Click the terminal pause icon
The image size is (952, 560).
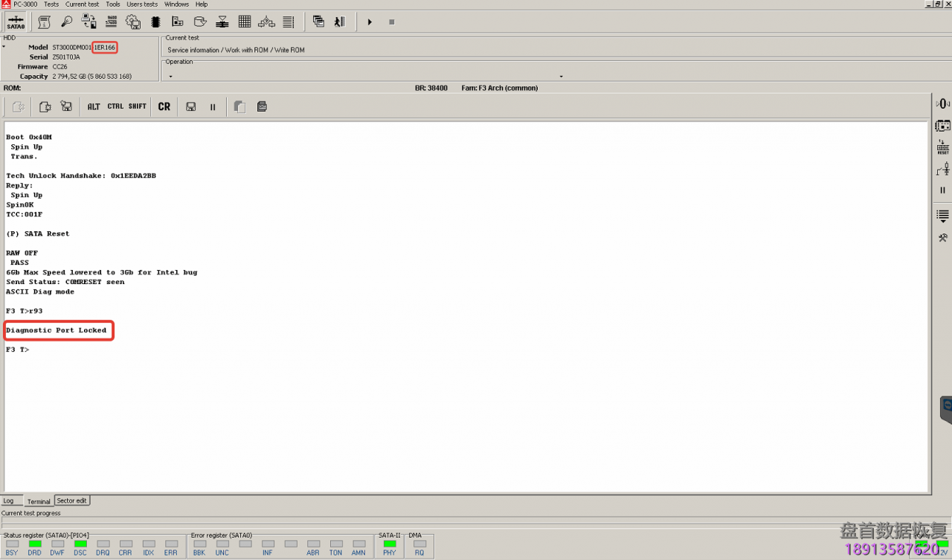click(213, 107)
